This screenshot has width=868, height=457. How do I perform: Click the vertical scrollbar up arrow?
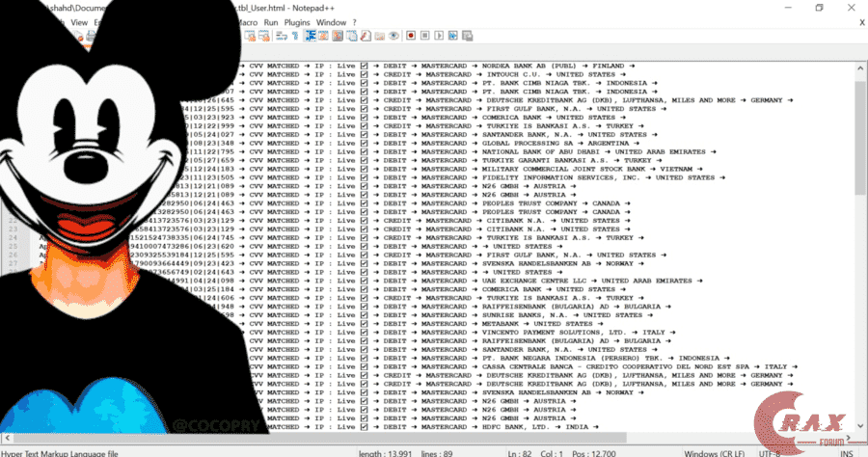(x=860, y=67)
